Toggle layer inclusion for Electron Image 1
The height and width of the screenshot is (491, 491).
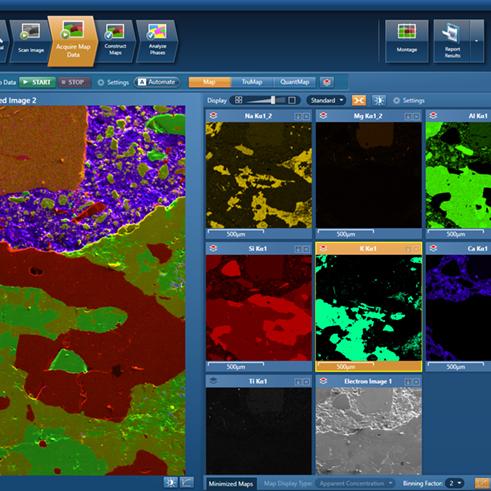pos(323,381)
